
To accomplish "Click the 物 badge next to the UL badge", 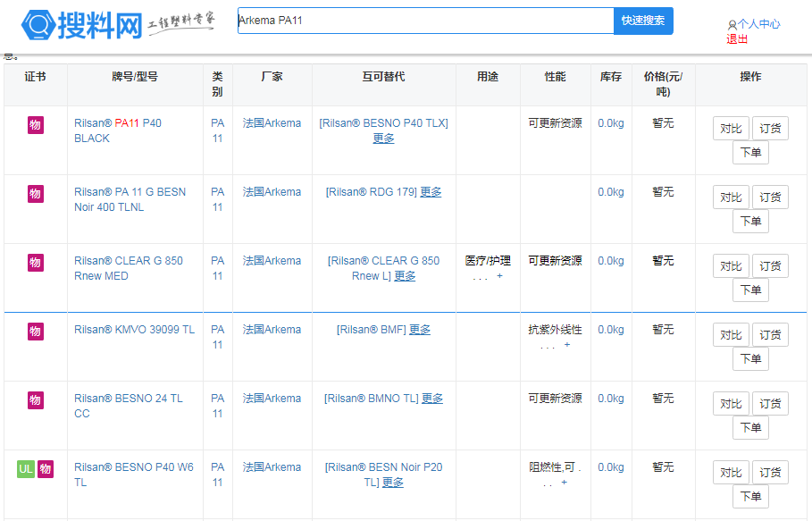I will [x=46, y=468].
